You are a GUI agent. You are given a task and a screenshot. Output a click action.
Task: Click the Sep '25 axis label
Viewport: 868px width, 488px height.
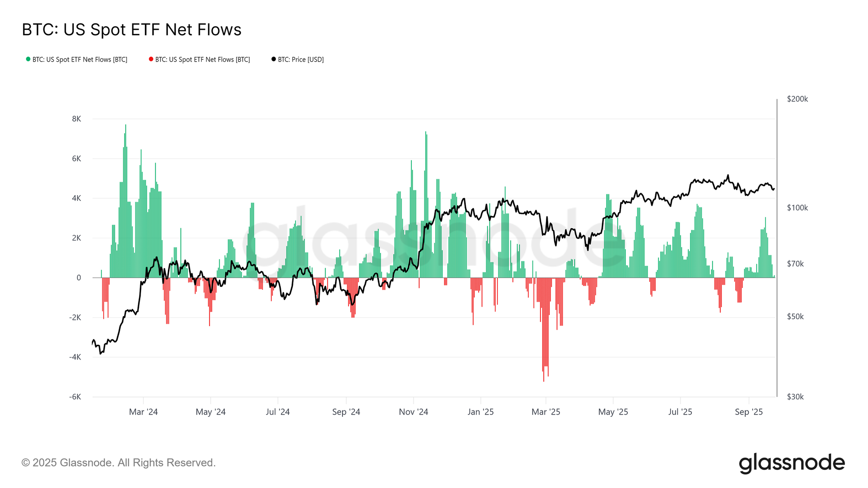click(749, 412)
